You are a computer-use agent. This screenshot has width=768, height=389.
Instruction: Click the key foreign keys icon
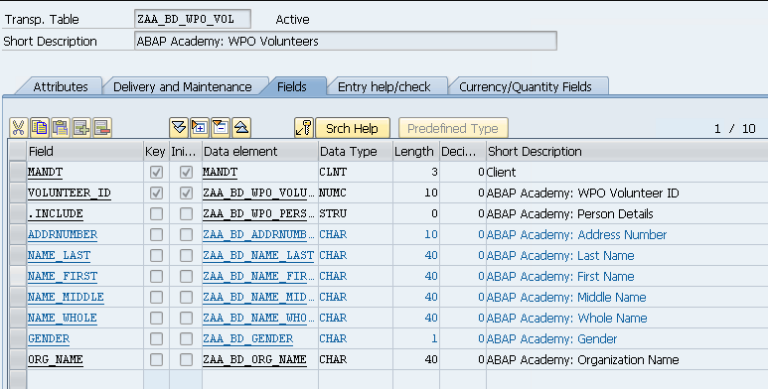(x=304, y=128)
